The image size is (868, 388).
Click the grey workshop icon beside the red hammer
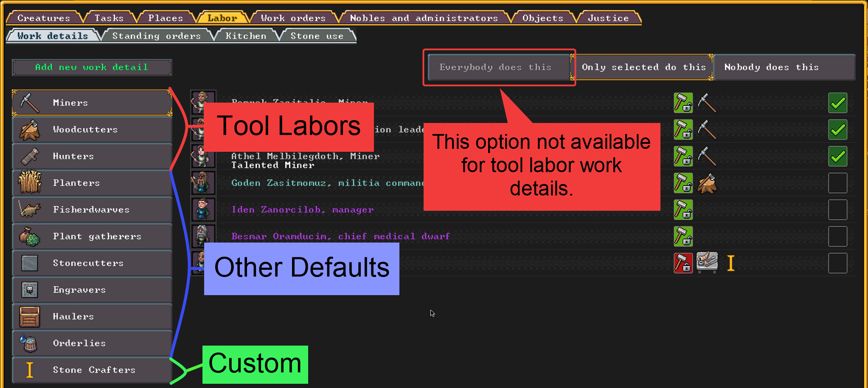(707, 263)
